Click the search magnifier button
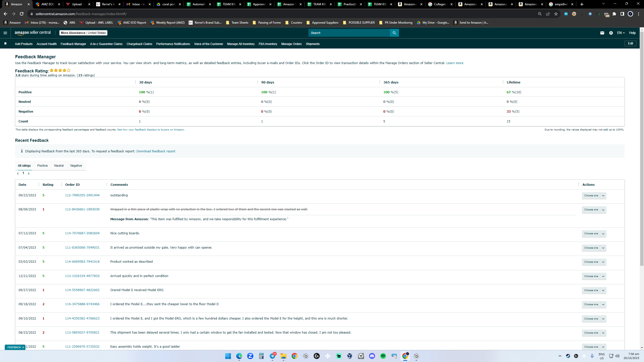This screenshot has height=362, width=644. [394, 33]
